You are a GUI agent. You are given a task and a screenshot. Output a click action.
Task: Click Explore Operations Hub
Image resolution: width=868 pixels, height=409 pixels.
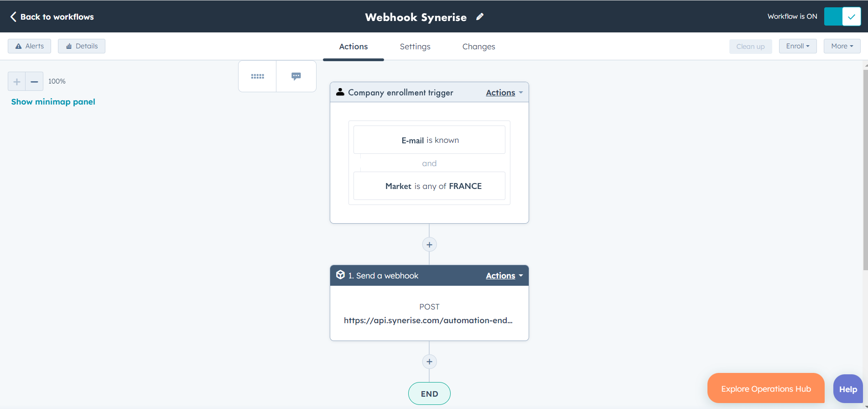pos(766,388)
